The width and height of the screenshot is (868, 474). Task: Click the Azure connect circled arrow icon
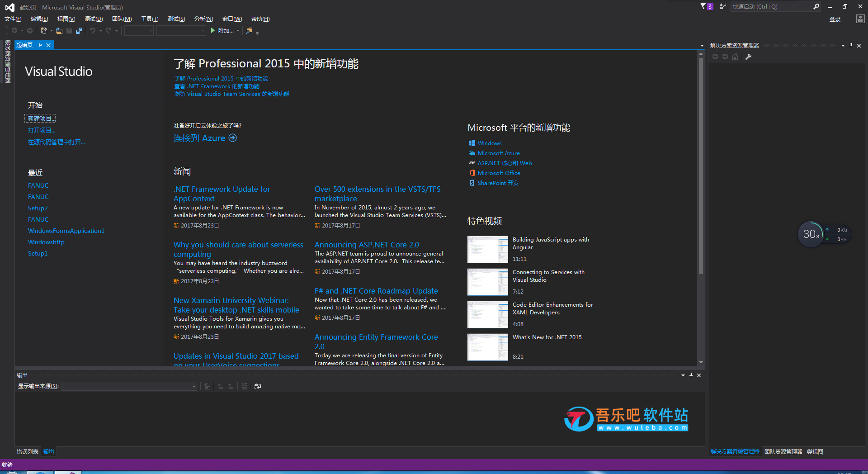[232, 138]
